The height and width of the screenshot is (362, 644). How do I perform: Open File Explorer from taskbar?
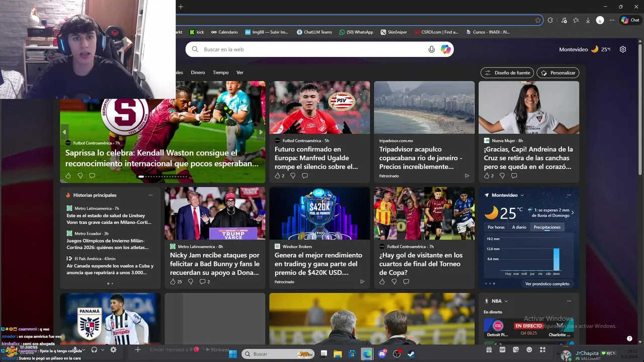[x=338, y=354]
